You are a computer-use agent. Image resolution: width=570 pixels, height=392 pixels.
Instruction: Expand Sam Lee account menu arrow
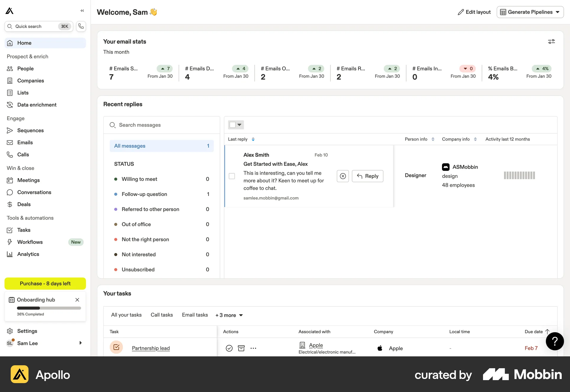(x=80, y=343)
